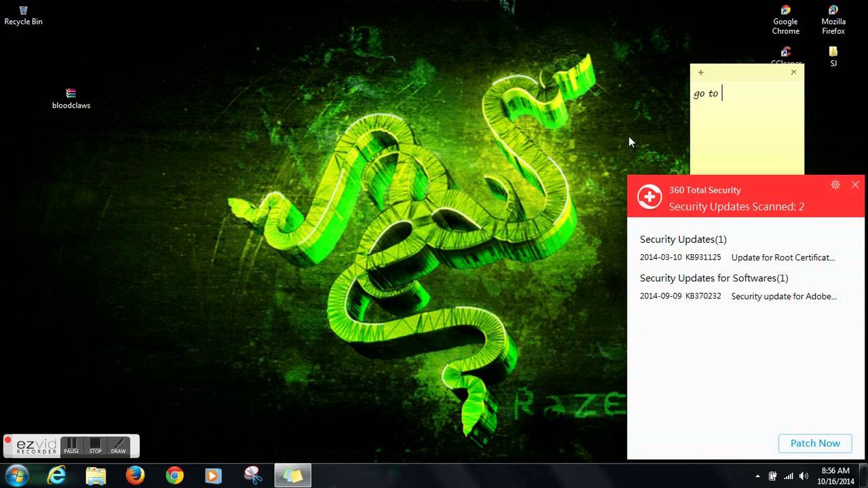Launch Internet Explorer from taskbar
This screenshot has height=488, width=868.
pos(57,476)
